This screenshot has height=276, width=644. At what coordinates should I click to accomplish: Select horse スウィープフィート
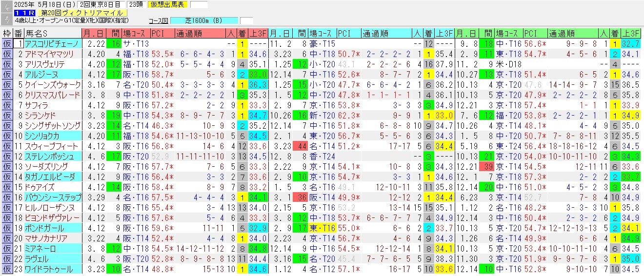click(x=52, y=146)
